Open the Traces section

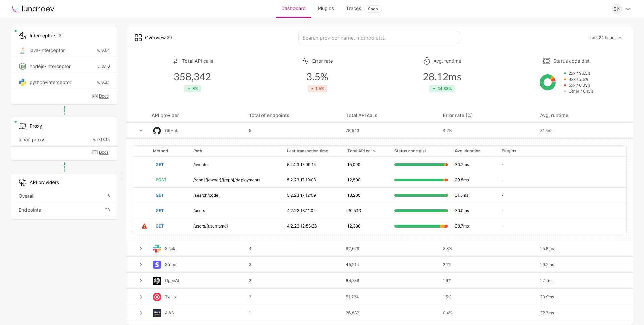[353, 8]
